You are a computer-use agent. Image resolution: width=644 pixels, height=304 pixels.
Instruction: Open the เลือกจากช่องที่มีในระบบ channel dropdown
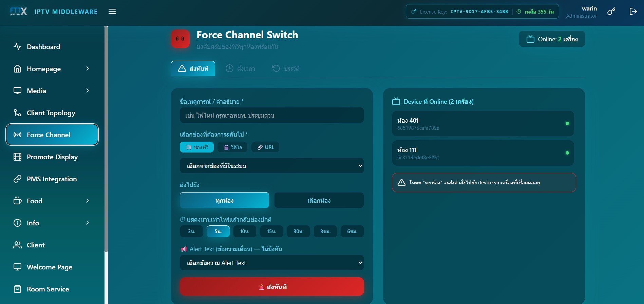(272, 166)
